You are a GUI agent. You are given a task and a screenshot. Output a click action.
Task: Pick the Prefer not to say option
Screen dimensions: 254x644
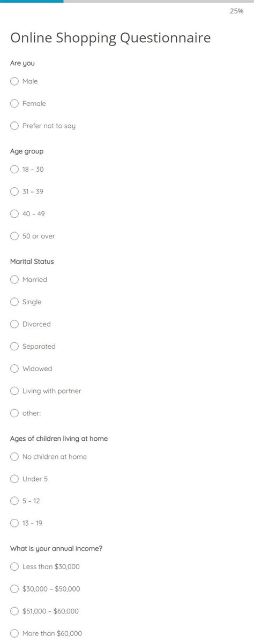tap(14, 126)
